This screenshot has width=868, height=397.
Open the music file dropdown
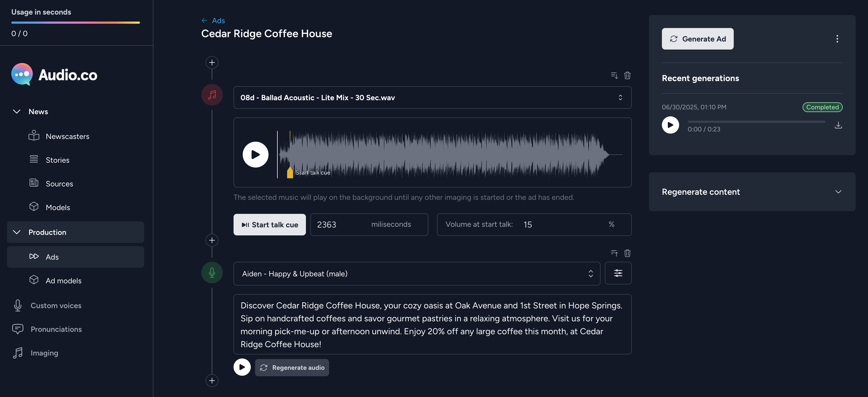click(x=432, y=97)
